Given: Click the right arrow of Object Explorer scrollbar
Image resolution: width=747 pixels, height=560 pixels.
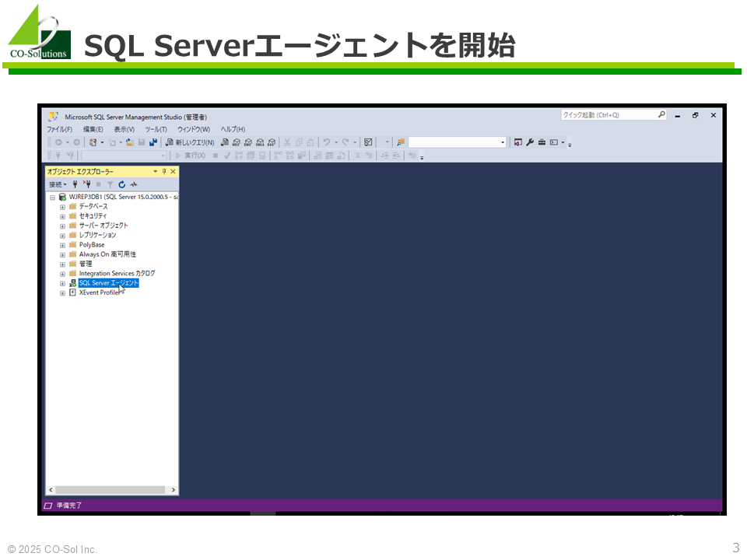Looking at the screenshot, I should (x=174, y=490).
